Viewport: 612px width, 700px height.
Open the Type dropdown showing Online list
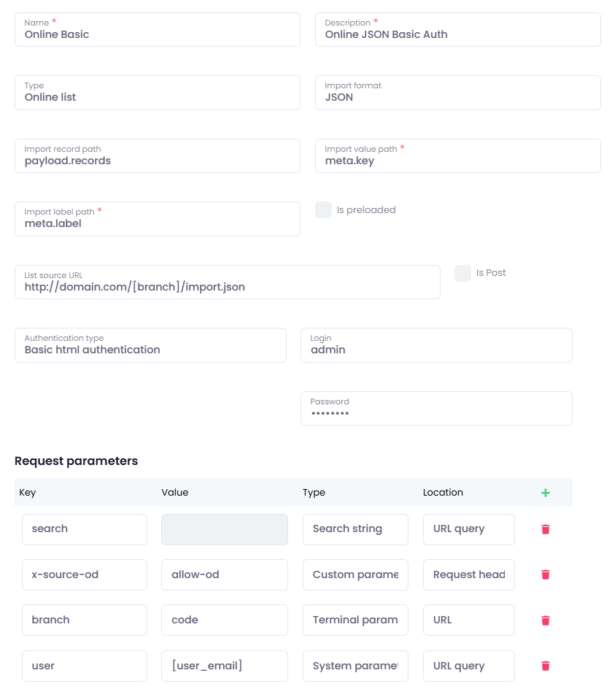[x=157, y=93]
